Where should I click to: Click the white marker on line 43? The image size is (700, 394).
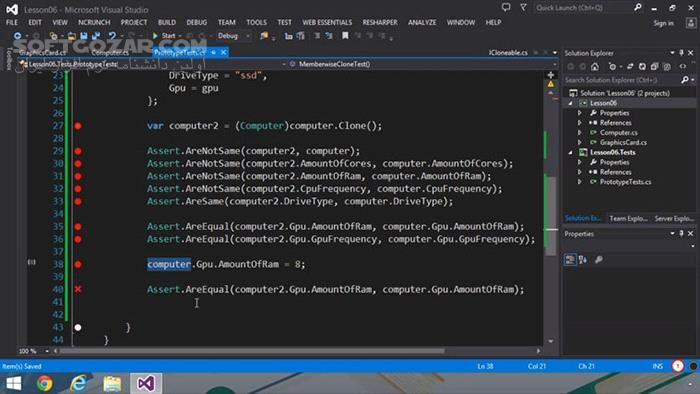[x=78, y=328]
